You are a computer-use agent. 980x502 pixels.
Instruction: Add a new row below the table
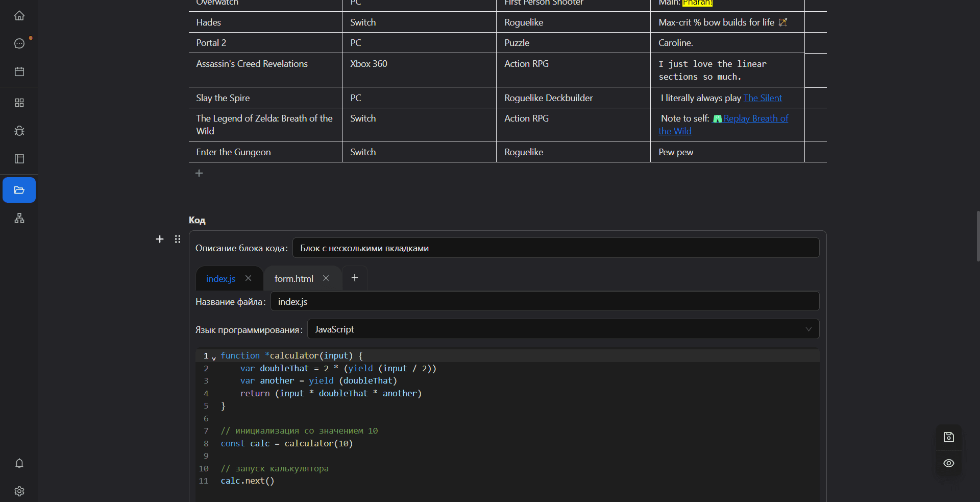tap(199, 174)
